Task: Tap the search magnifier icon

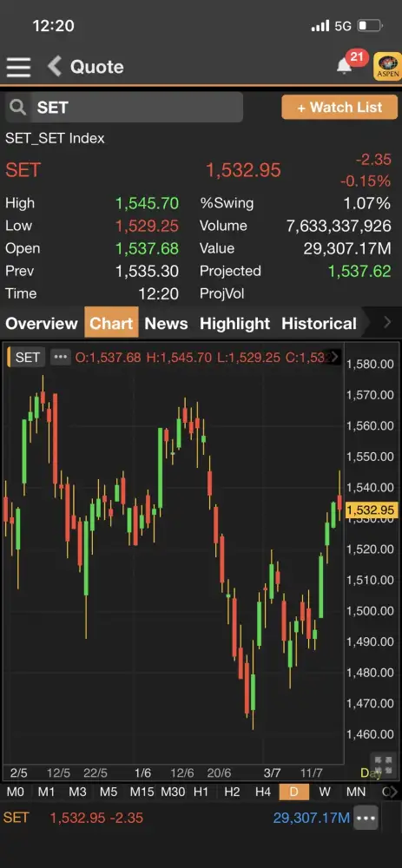Action: (17, 108)
